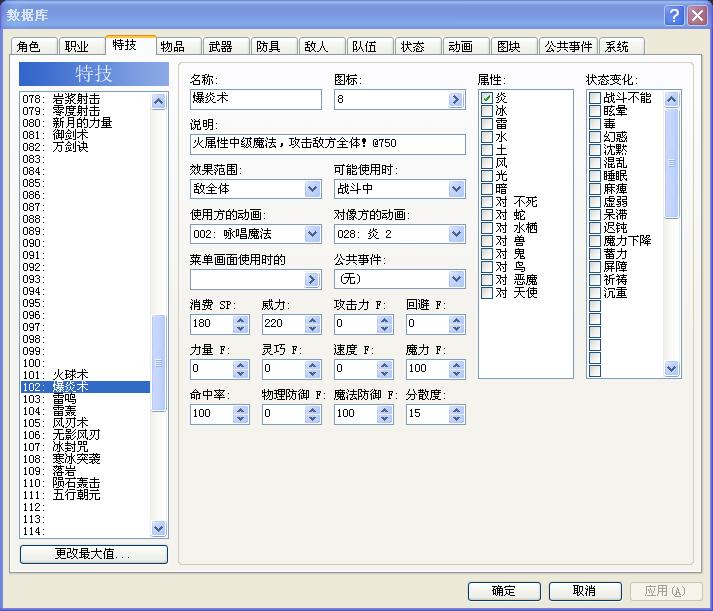The image size is (713, 611).
Task: Adjust 物理防御 F spinner arrows
Action: coord(312,414)
